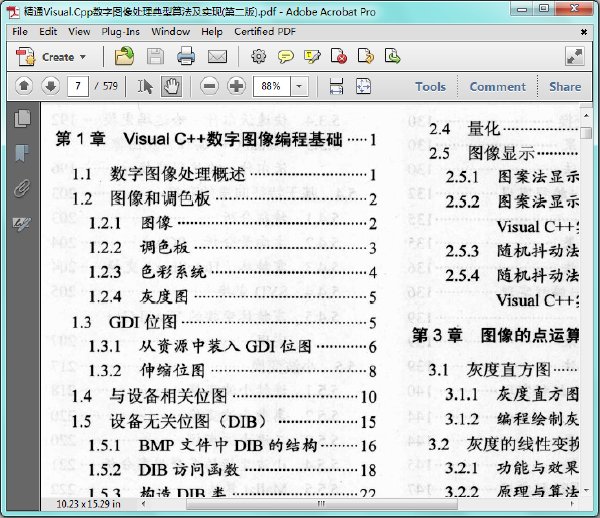
Task: Click the horizontal scrollbar thumb
Action: point(321,504)
